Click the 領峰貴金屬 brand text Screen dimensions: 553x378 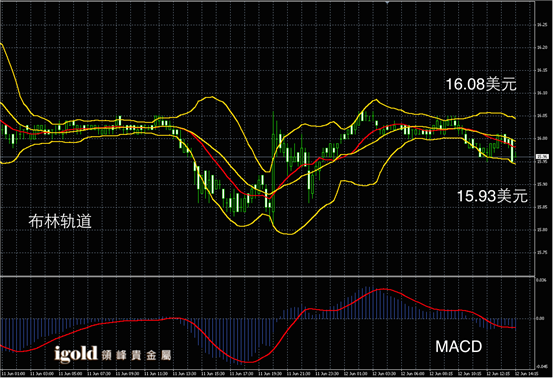point(136,355)
